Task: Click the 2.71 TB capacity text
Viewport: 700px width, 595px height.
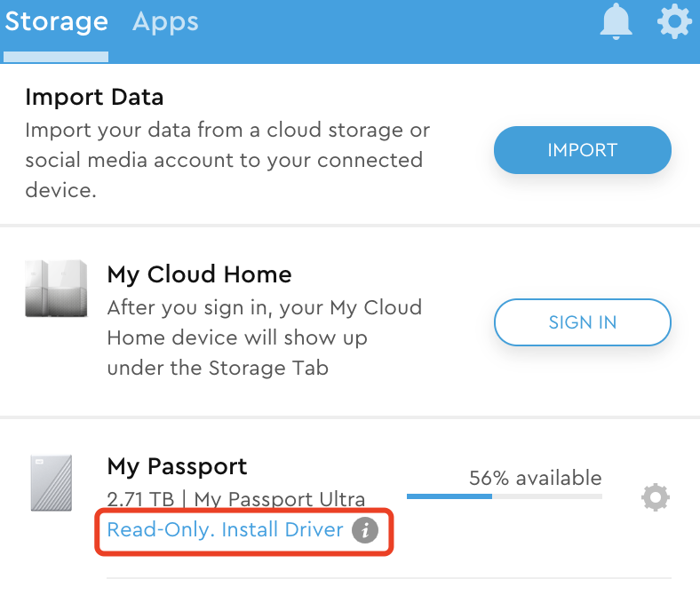Action: tap(141, 499)
